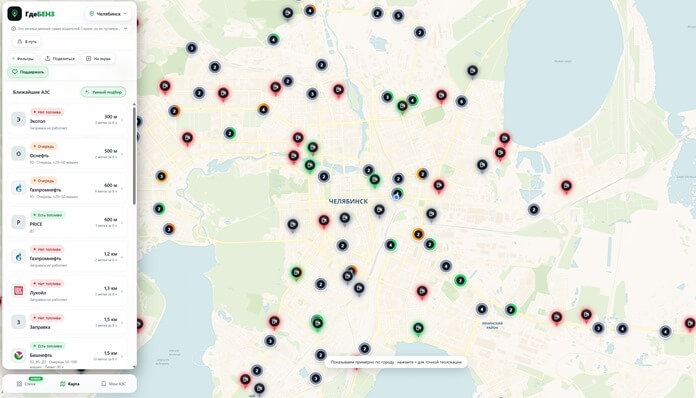Open Лукойл row chevron arrow

(x=123, y=291)
